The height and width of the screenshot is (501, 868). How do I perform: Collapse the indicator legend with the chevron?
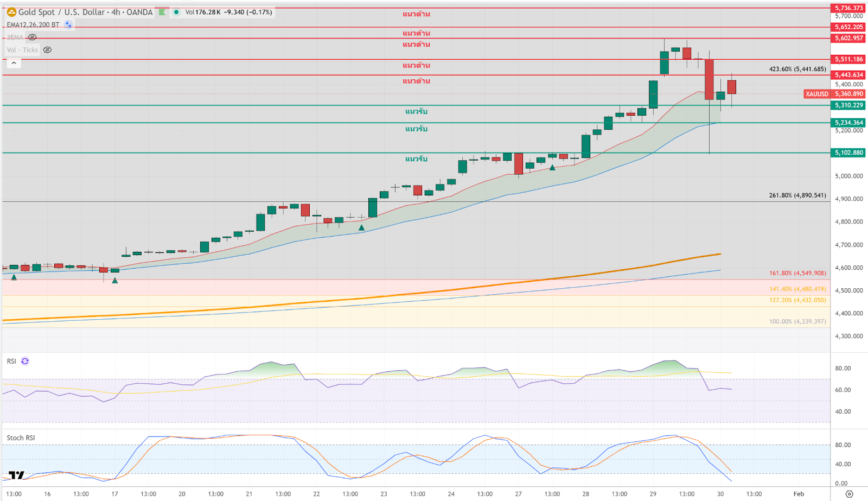(x=14, y=63)
